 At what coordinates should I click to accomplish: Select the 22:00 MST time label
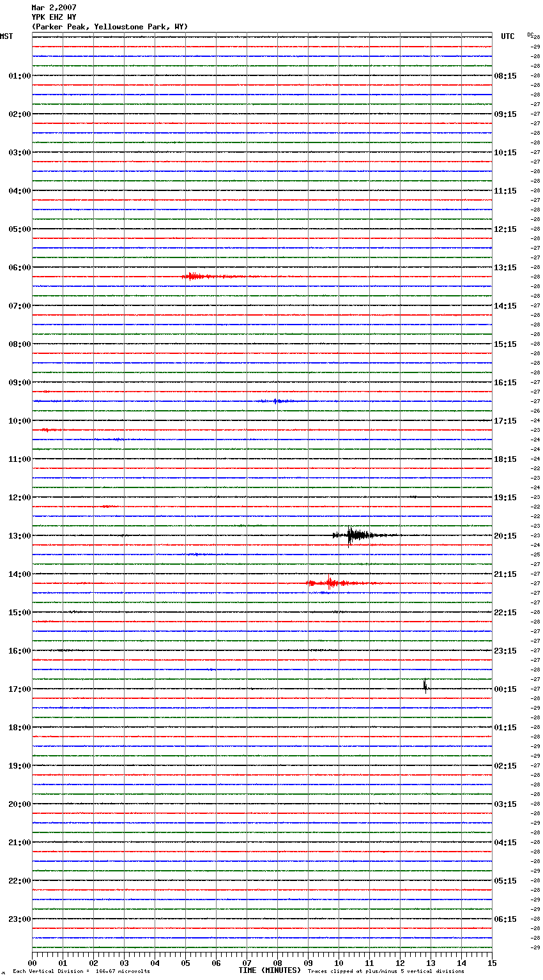[x=20, y=881]
